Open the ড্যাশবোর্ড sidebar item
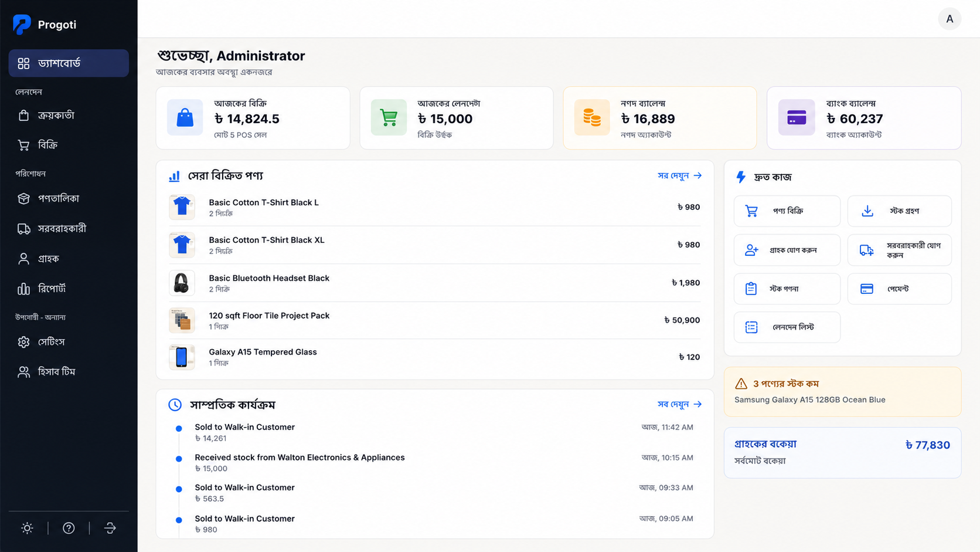The width and height of the screenshot is (980, 552). pyautogui.click(x=69, y=63)
